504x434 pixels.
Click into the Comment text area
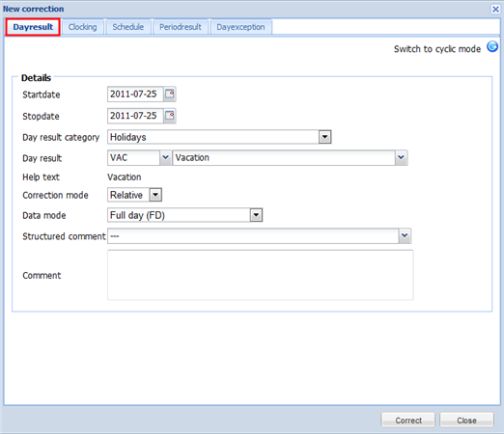point(261,275)
